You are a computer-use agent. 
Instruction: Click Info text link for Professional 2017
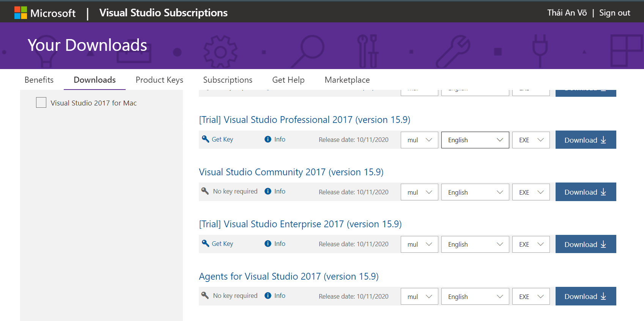(280, 139)
